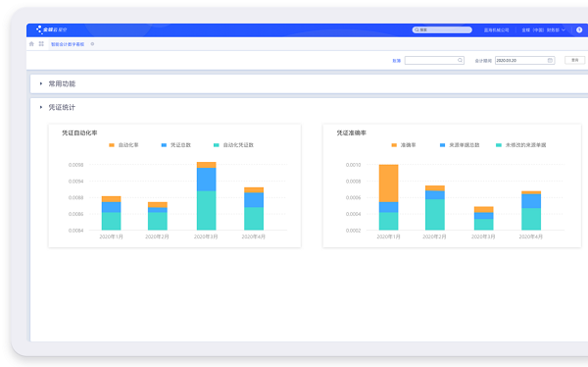Toggle the 自动化率 orange legend swatch
Viewport: 588px width, 367px height.
point(112,145)
